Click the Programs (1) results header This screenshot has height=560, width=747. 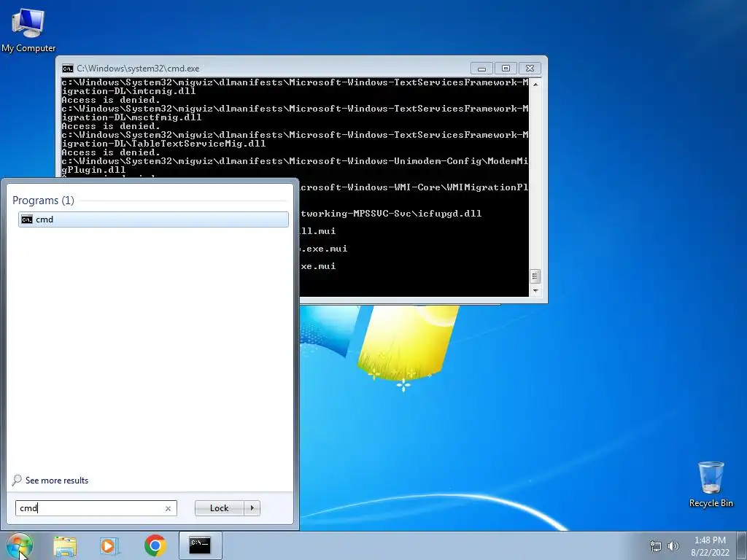43,201
